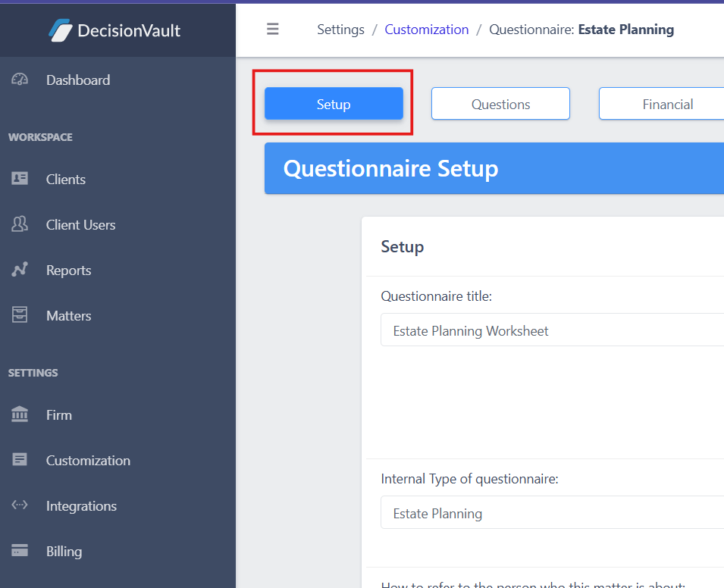This screenshot has width=724, height=588.
Task: Click the 'Questionnaire title:' label
Action: pyautogui.click(x=437, y=296)
